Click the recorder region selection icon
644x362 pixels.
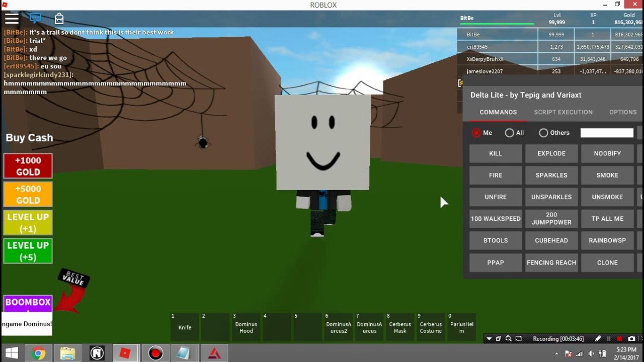[519, 339]
